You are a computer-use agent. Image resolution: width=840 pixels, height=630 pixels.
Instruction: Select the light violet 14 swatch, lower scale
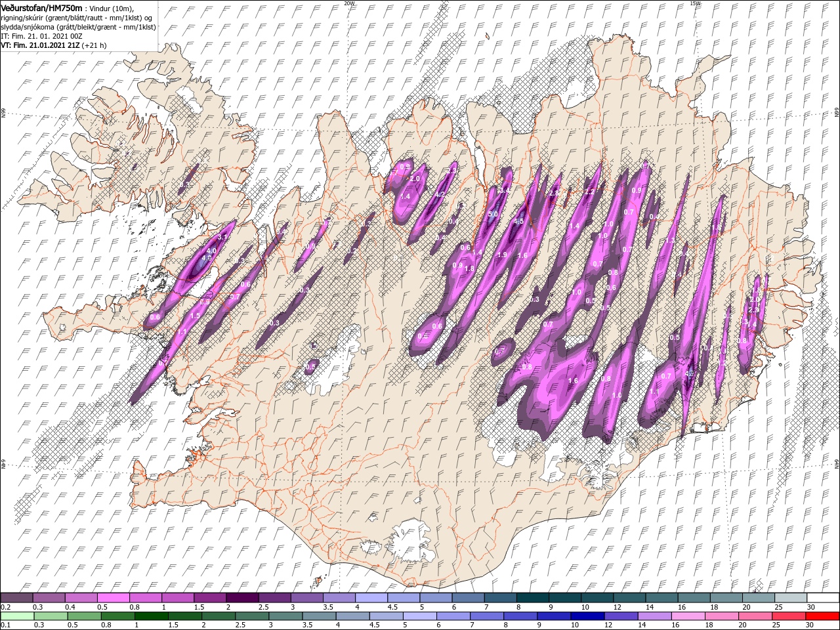(655, 616)
